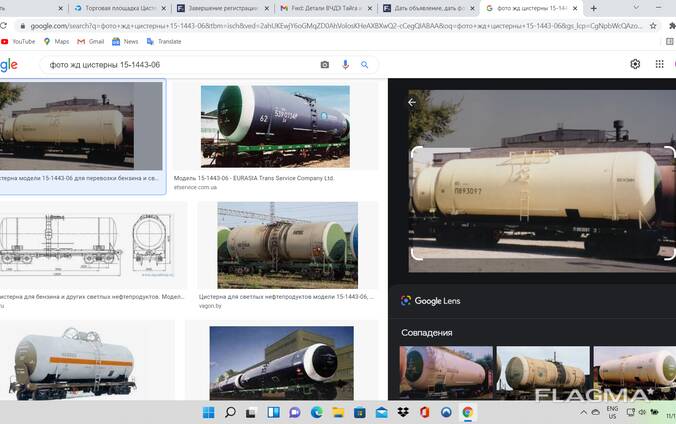
Task: Click the Google Lens icon
Action: coord(406,301)
